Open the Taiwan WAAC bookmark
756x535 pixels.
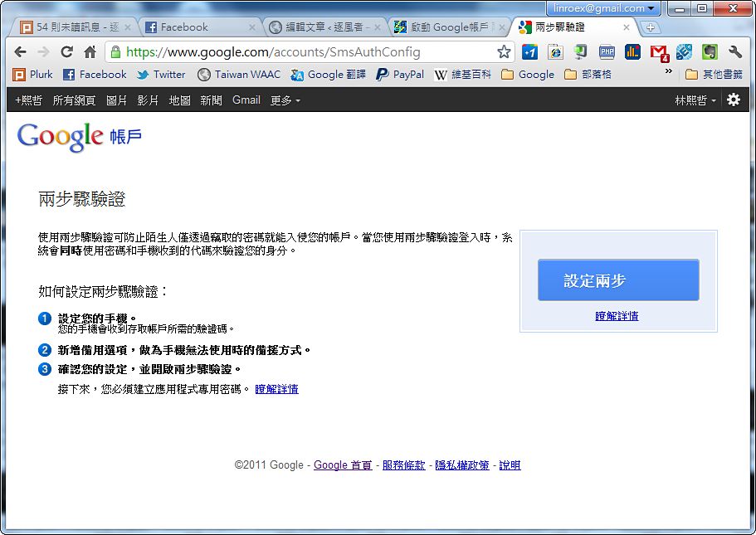tap(239, 74)
